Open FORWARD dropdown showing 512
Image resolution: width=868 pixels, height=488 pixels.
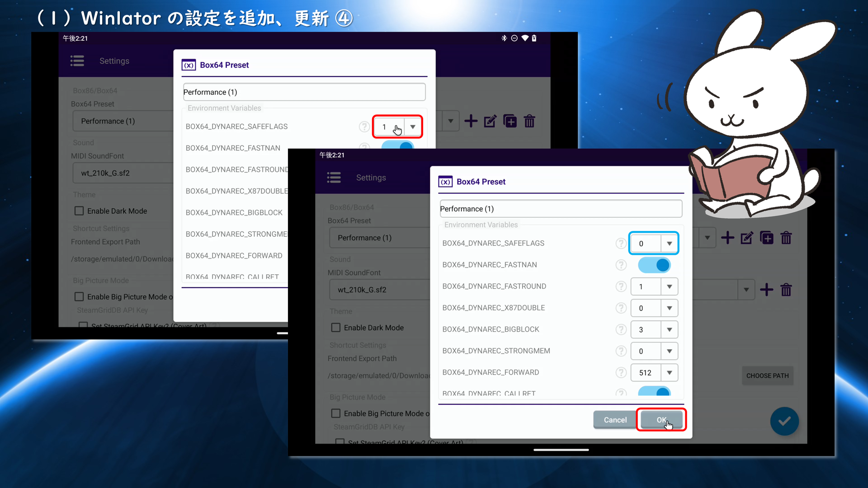(654, 373)
